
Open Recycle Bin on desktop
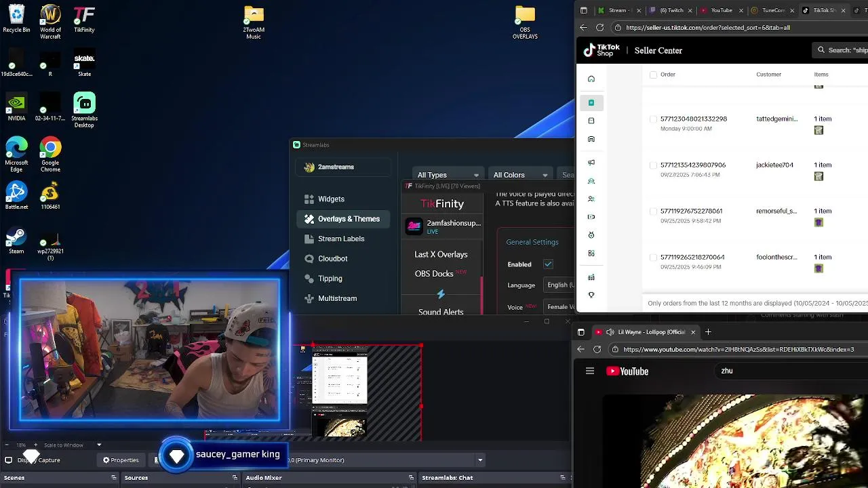[16, 19]
